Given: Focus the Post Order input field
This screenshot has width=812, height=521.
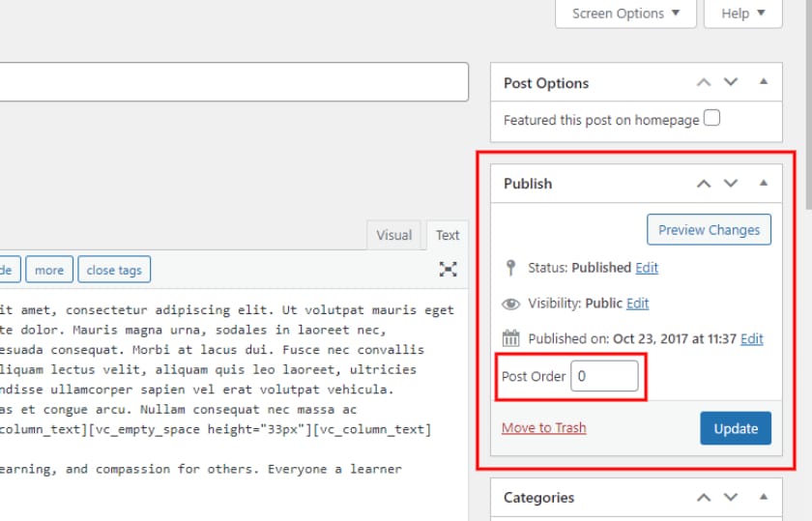Looking at the screenshot, I should coord(604,376).
